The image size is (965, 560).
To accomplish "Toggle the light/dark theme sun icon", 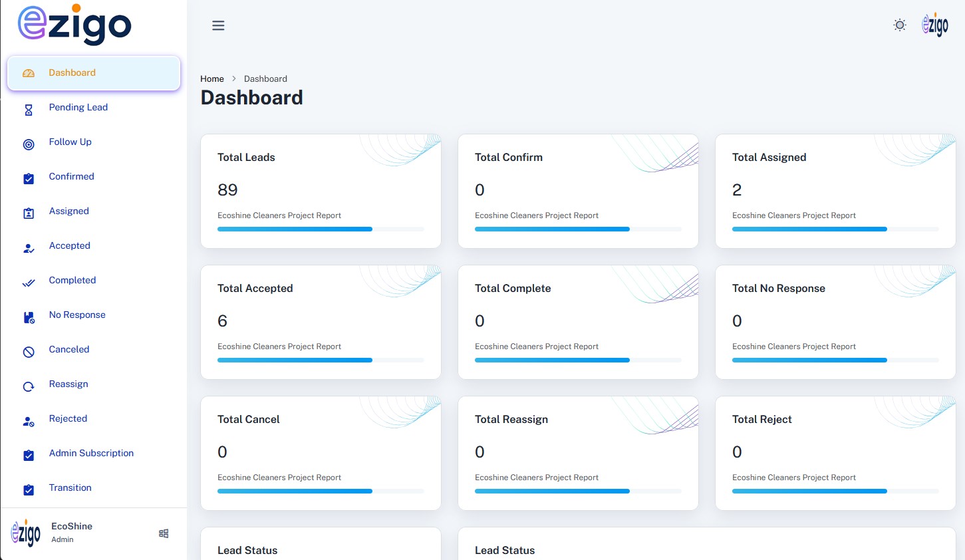I will (x=899, y=25).
